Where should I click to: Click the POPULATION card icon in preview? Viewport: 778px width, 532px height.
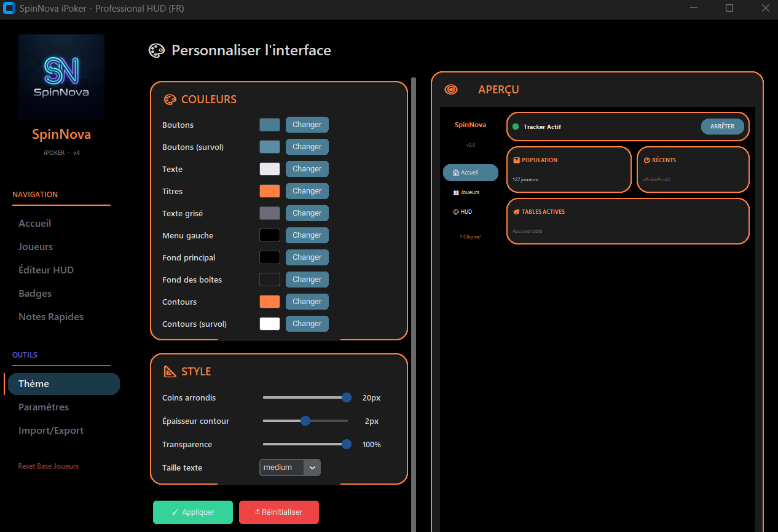click(x=516, y=160)
